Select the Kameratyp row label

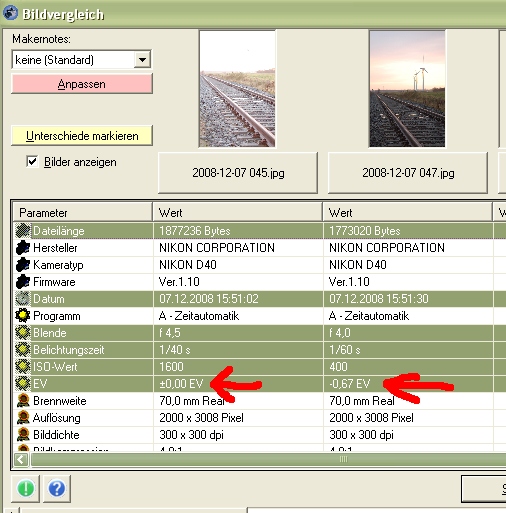[x=58, y=265]
